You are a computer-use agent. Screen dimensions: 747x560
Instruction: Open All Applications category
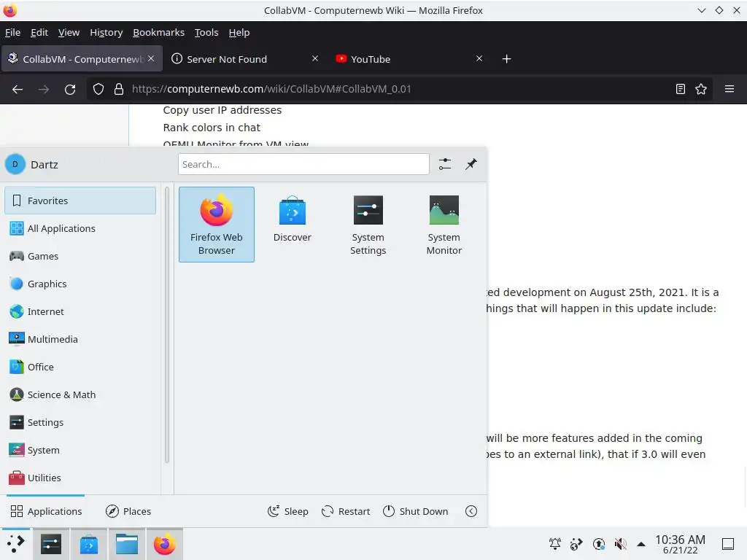click(x=80, y=228)
